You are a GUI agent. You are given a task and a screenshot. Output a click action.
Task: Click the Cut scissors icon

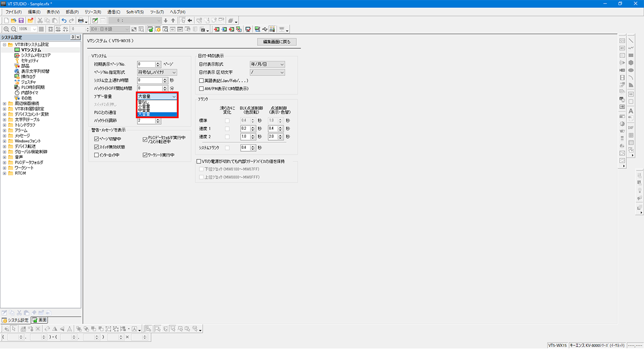(x=40, y=21)
